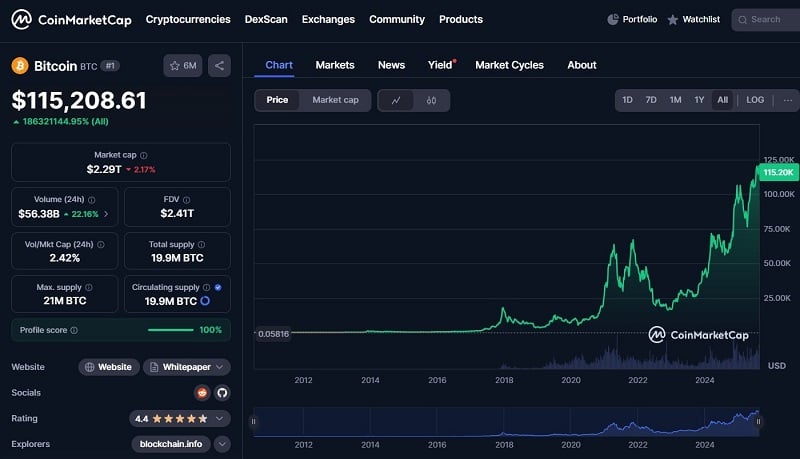This screenshot has width=800, height=459.
Task: Click the Volume (24h) arrow chevron
Action: [106, 214]
